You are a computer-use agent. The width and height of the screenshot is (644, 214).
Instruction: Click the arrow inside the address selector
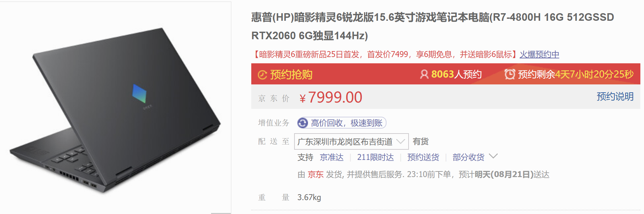401,141
